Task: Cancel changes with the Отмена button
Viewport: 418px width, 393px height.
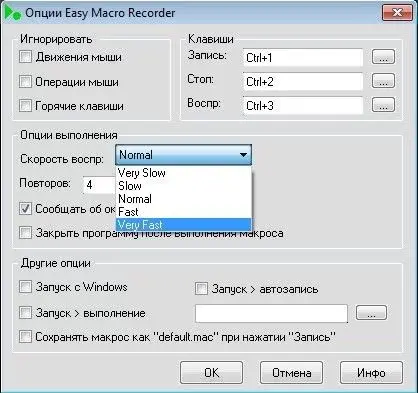Action: point(291,372)
